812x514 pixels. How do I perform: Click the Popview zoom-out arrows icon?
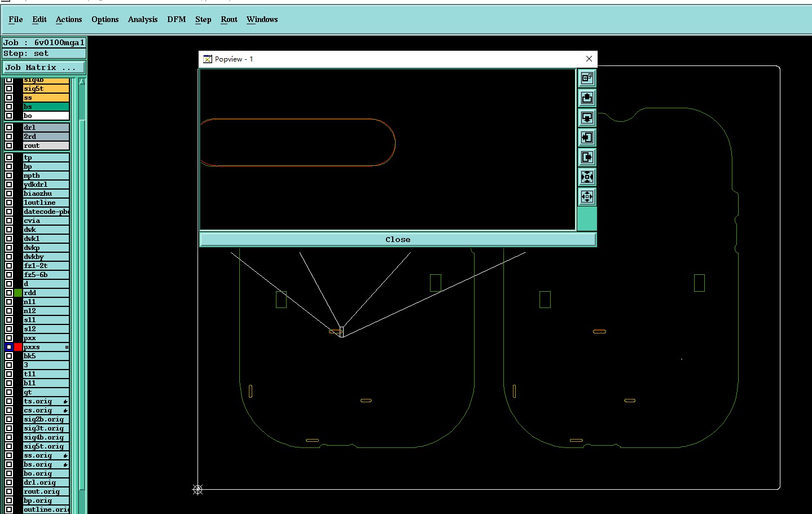[x=587, y=196]
